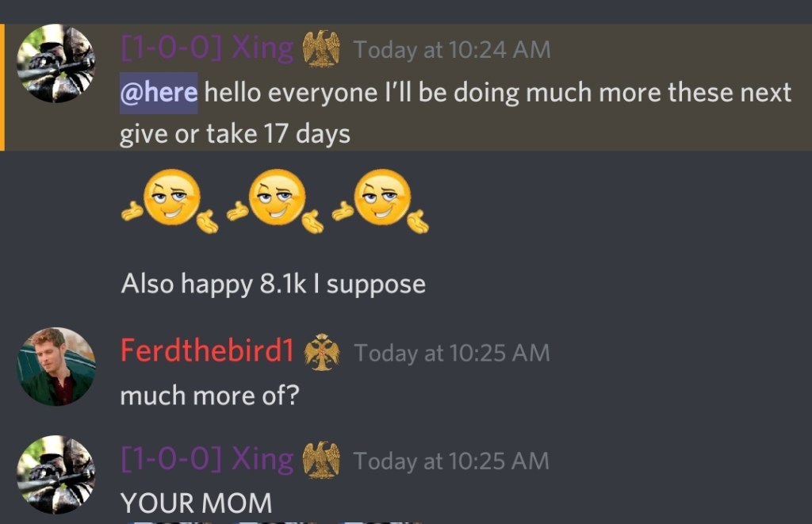Click the first shrugging smiley emoji
This screenshot has width=812, height=524.
coord(170,201)
